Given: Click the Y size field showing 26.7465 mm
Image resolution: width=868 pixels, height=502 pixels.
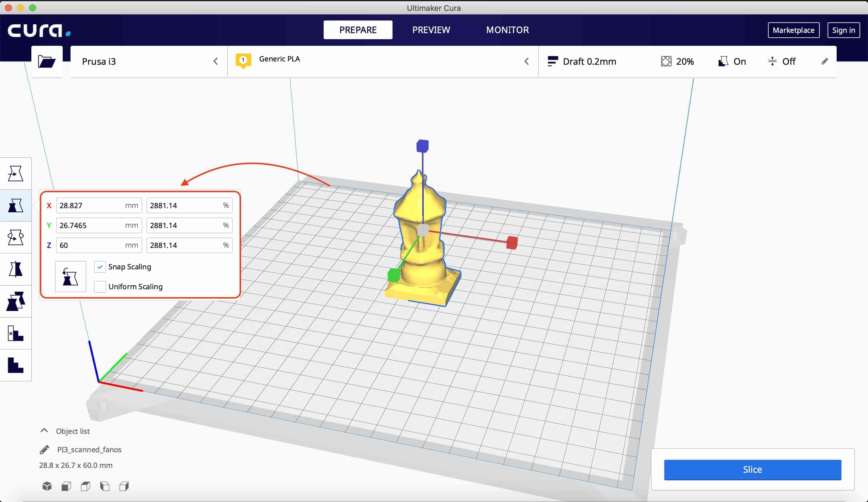Looking at the screenshot, I should [x=99, y=225].
